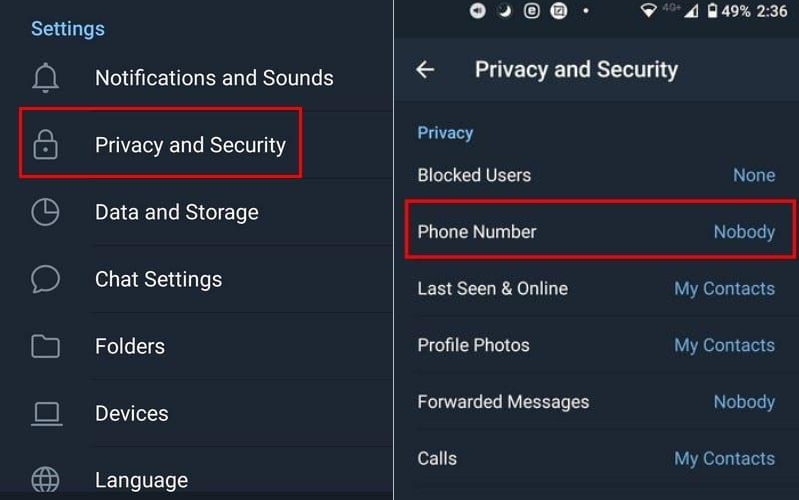This screenshot has width=799, height=500.
Task: Tap the battery status icon
Action: 712,11
